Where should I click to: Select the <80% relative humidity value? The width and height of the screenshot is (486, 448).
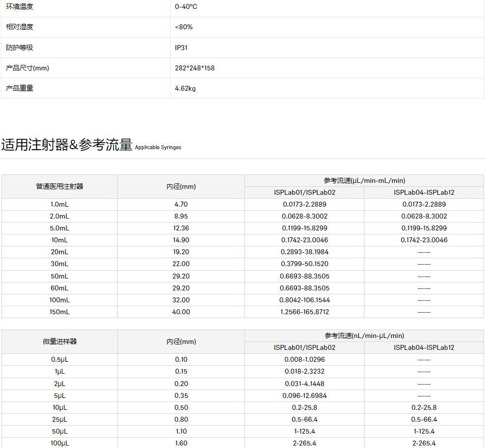[x=183, y=27]
